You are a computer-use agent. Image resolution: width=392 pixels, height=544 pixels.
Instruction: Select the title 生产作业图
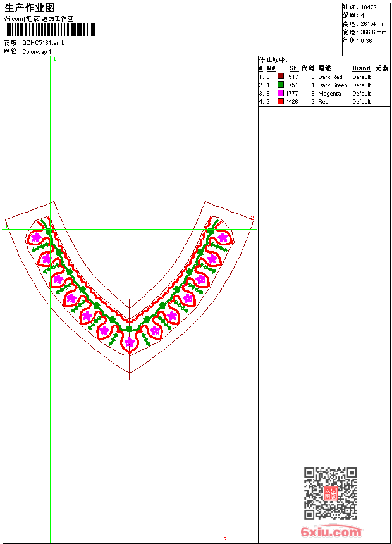(29, 8)
